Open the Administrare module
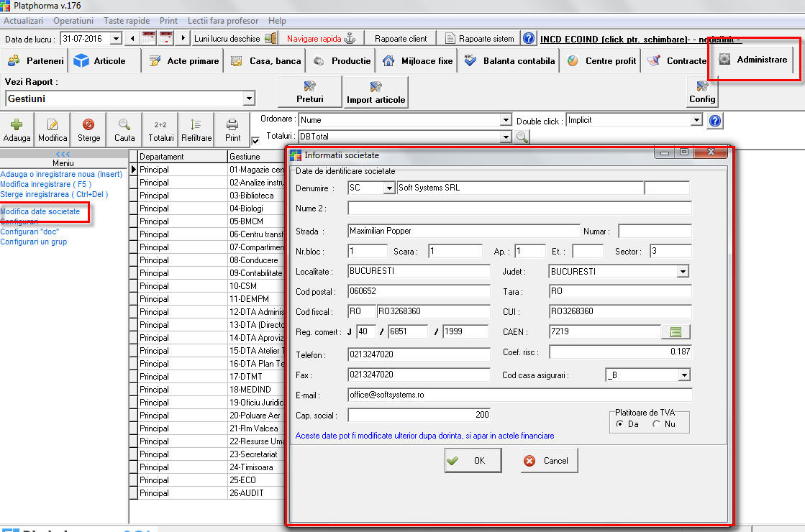Viewport: 805px width, 532px height. click(753, 60)
